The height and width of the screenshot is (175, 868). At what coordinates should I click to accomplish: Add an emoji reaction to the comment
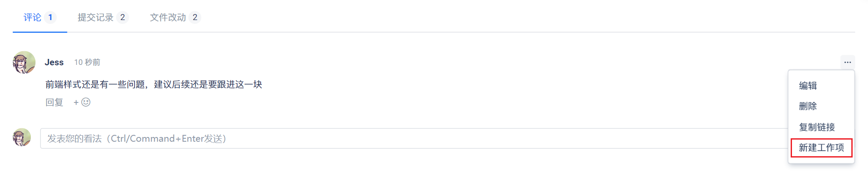(x=86, y=102)
